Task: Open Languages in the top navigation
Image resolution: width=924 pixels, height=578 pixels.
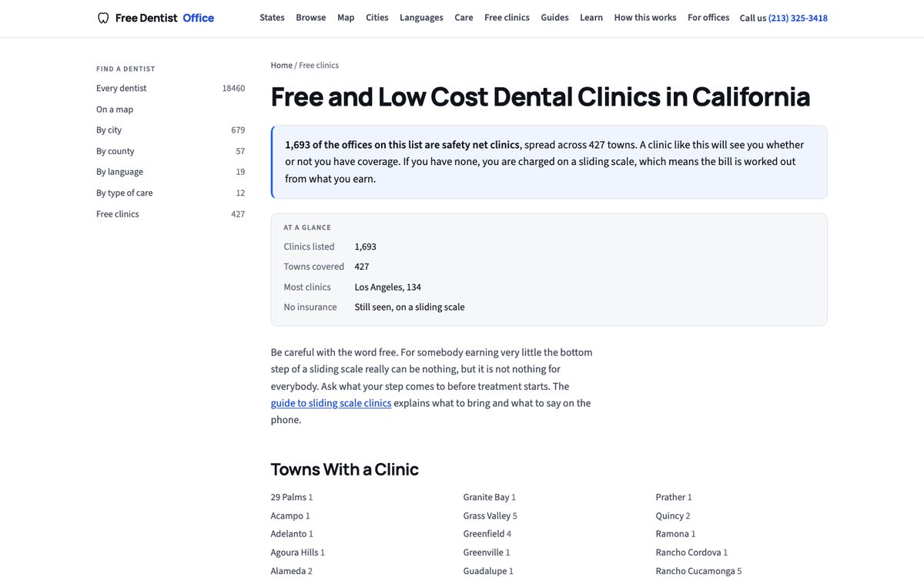Action: [x=421, y=18]
